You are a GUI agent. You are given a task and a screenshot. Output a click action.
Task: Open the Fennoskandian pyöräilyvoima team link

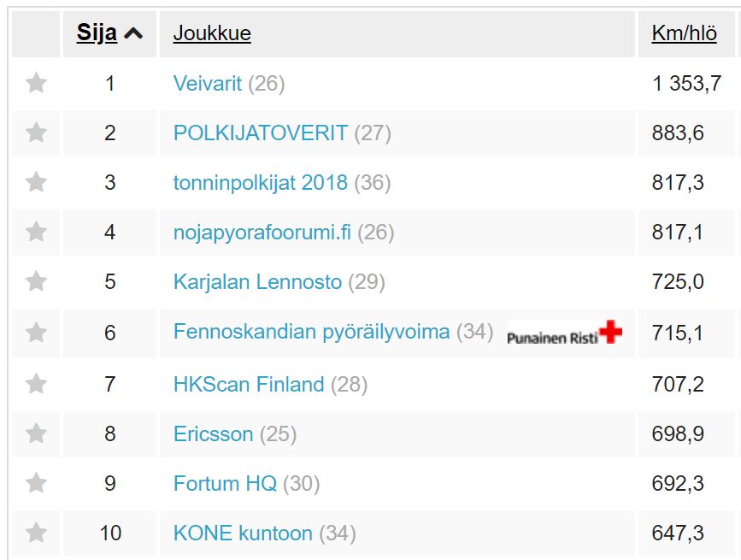tap(311, 332)
